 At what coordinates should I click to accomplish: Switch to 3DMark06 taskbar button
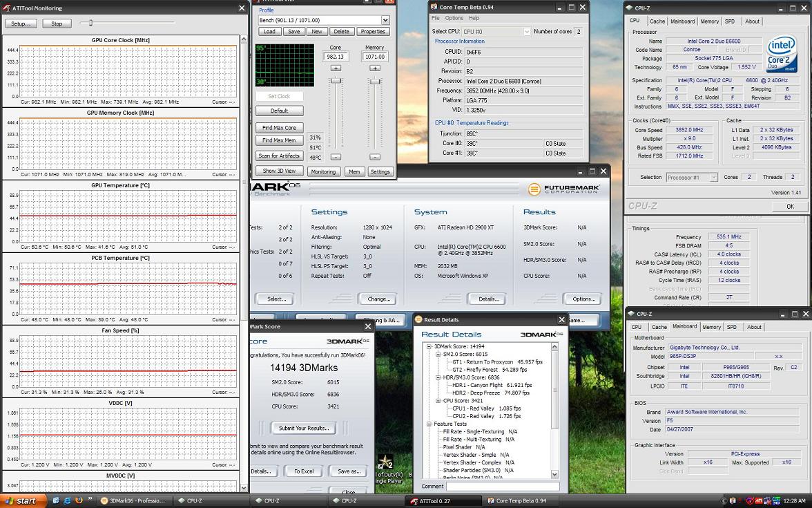134,500
